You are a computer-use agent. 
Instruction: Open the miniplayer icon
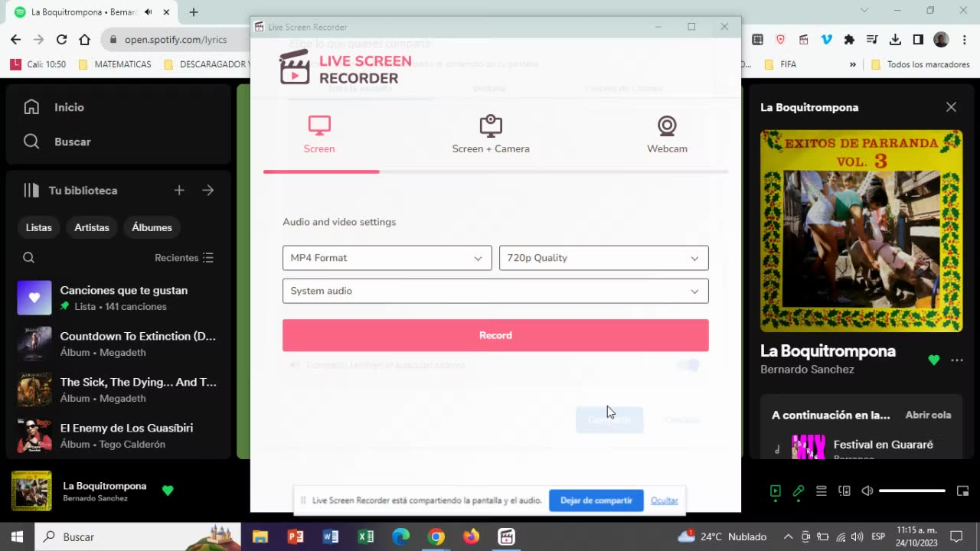[x=962, y=491]
